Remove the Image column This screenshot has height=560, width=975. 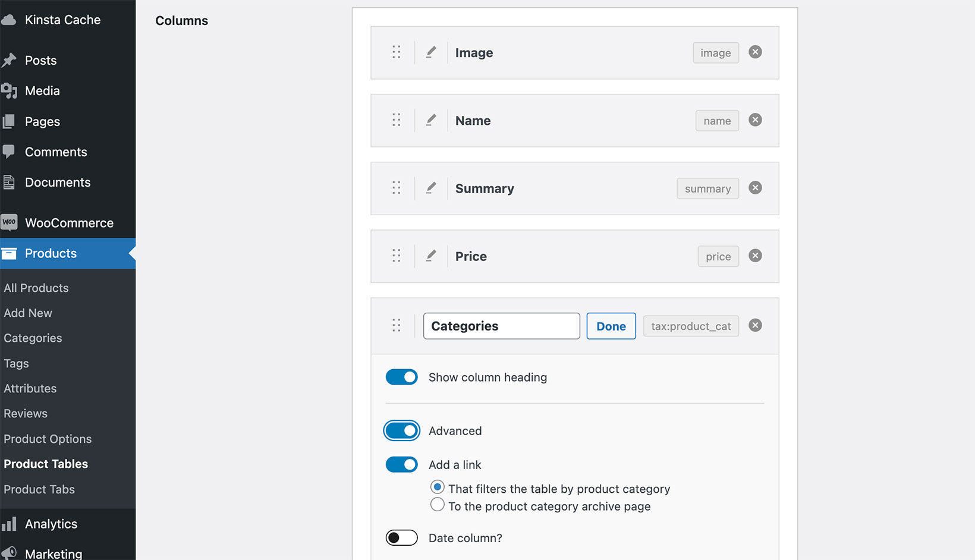tap(755, 52)
